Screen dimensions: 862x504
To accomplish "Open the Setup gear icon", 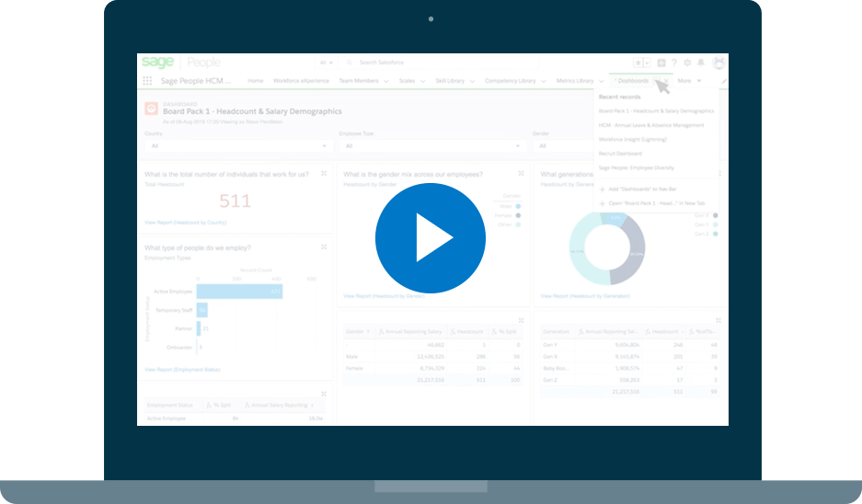I will click(x=687, y=63).
